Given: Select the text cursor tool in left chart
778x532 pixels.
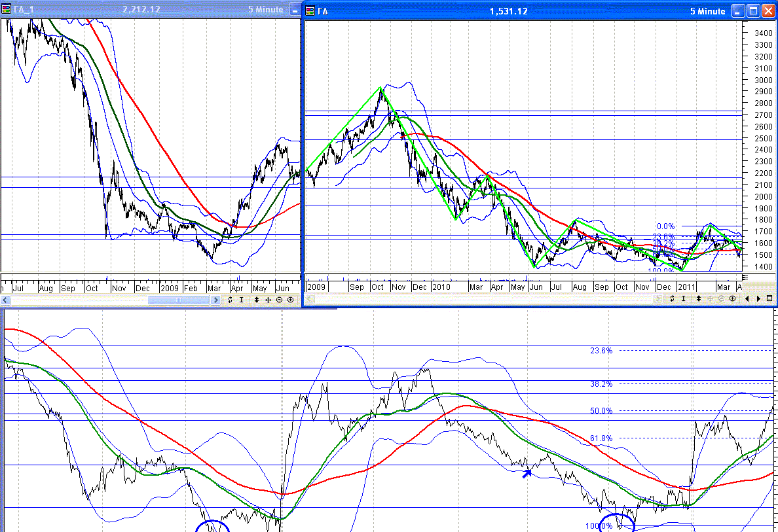Looking at the screenshot, I should pyautogui.click(x=242, y=300).
